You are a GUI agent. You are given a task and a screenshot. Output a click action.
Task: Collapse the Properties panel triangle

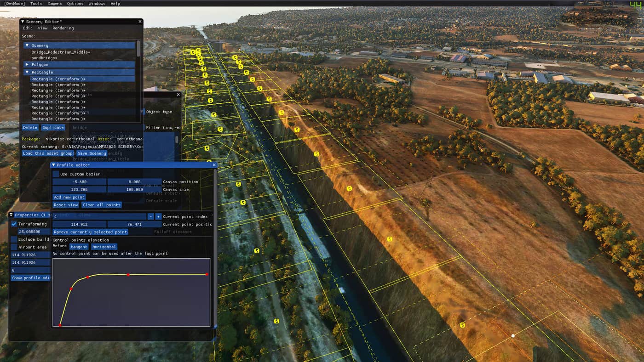pyautogui.click(x=11, y=215)
